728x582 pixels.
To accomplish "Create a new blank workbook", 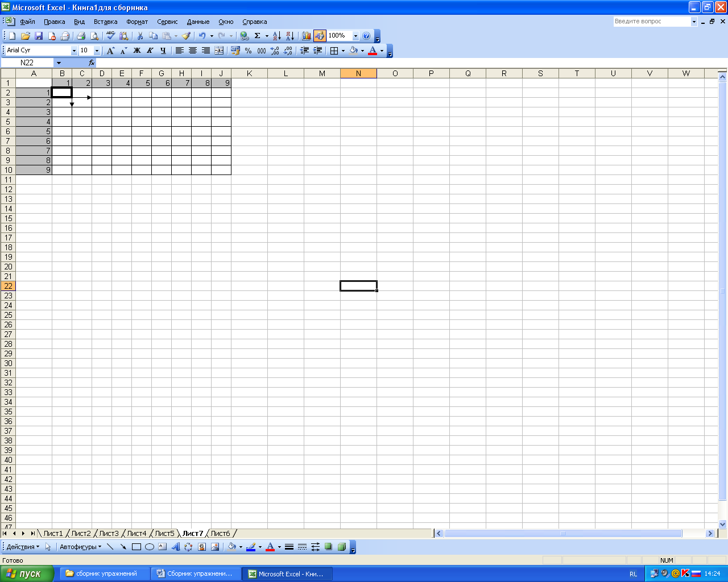I will 13,36.
